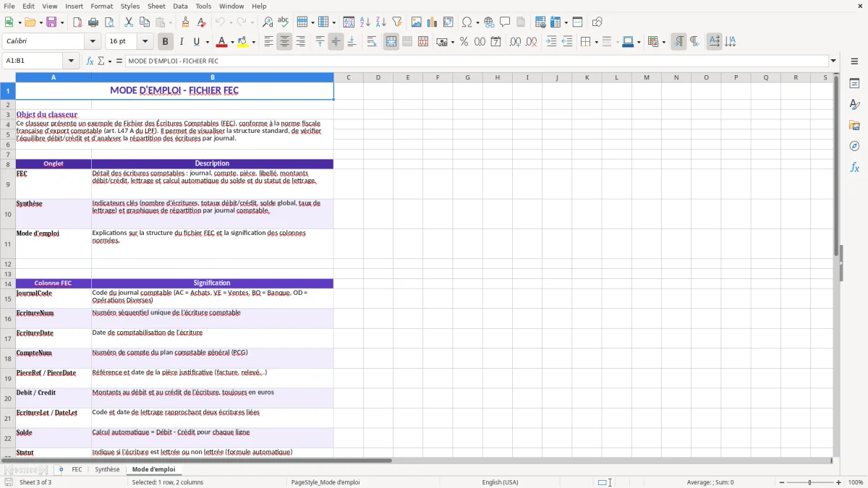Click the Sort Descending icon
Screen dimensions: 868x488
pos(380,22)
